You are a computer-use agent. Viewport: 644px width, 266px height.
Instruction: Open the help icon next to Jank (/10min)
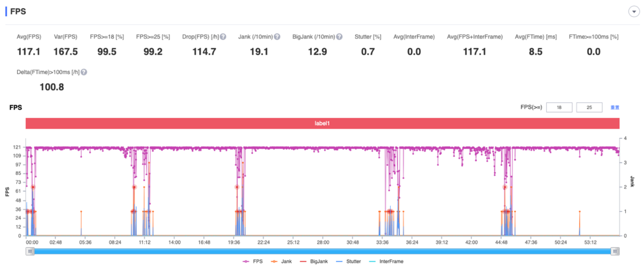click(x=277, y=37)
